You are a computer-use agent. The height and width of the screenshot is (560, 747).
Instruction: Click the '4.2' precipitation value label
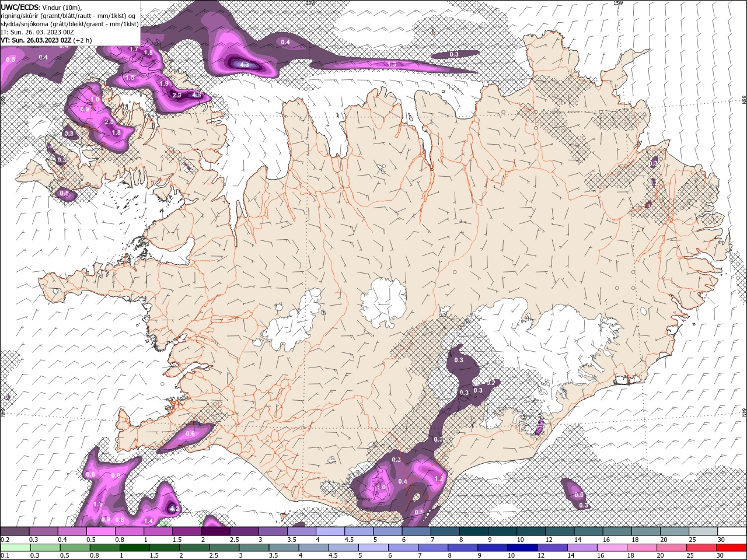click(x=173, y=509)
